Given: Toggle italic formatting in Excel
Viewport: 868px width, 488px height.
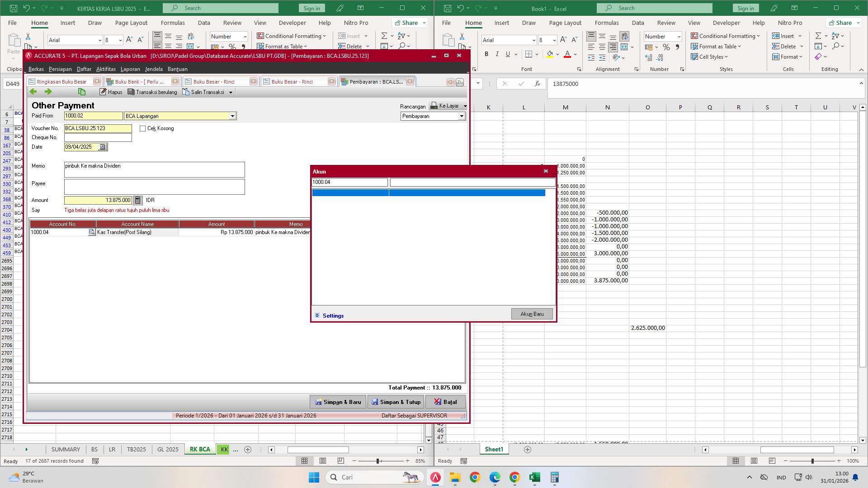Looking at the screenshot, I should click(497, 54).
